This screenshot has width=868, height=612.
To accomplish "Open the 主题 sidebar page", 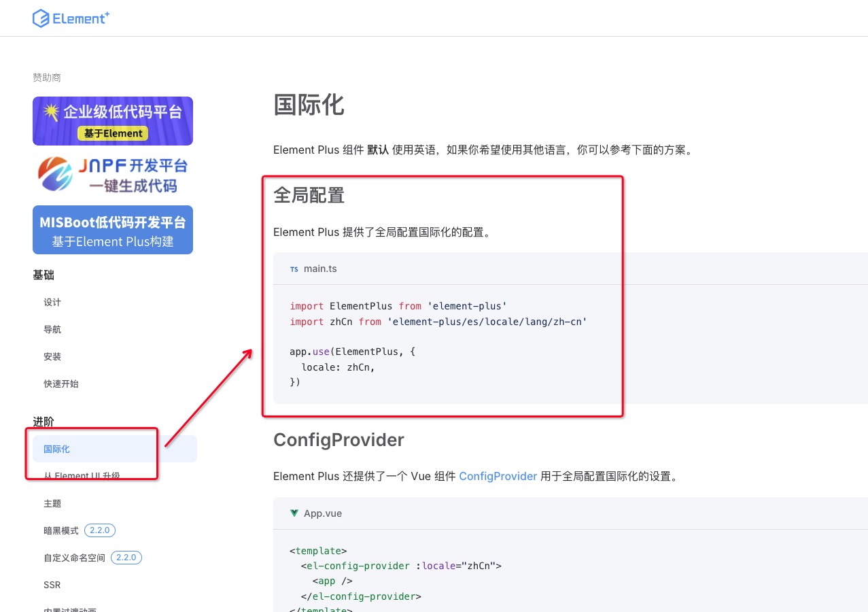I will tap(52, 504).
